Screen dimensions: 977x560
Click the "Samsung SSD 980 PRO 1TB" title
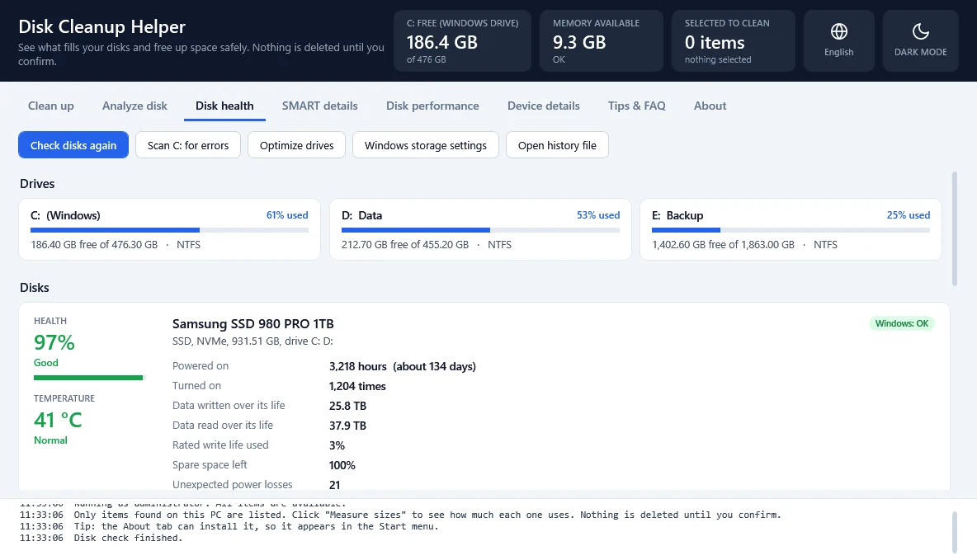[253, 324]
